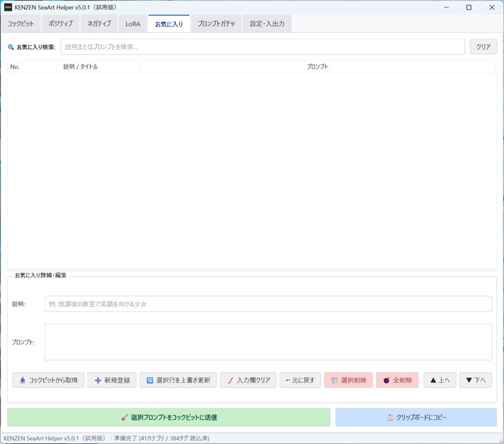Click the 新規登録 plus button

pos(112,380)
